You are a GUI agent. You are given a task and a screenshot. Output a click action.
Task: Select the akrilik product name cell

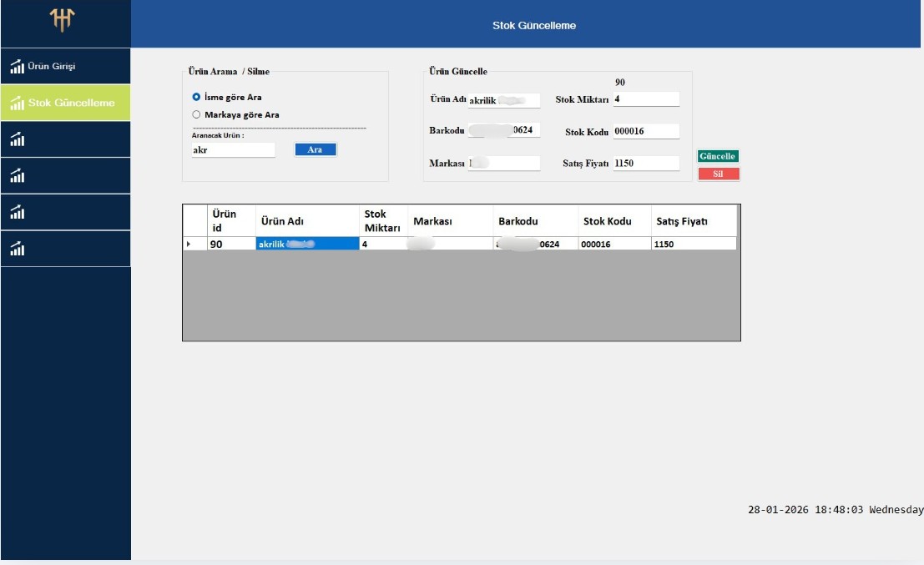[x=306, y=244]
